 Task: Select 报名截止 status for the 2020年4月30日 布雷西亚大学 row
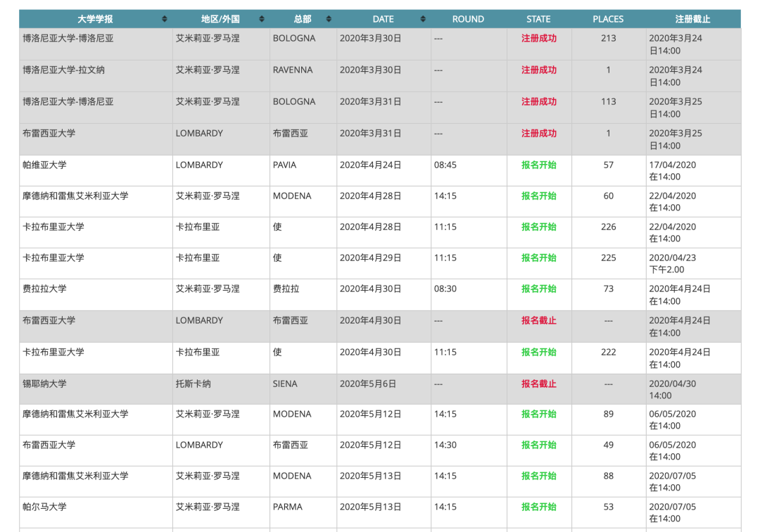(538, 320)
